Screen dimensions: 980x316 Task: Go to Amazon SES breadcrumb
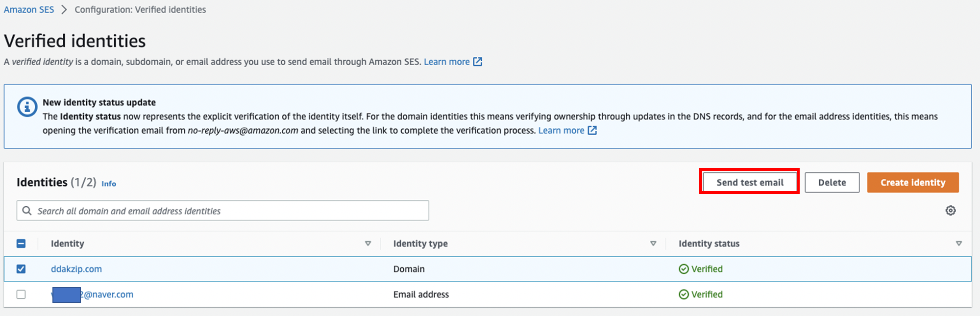coord(29,10)
